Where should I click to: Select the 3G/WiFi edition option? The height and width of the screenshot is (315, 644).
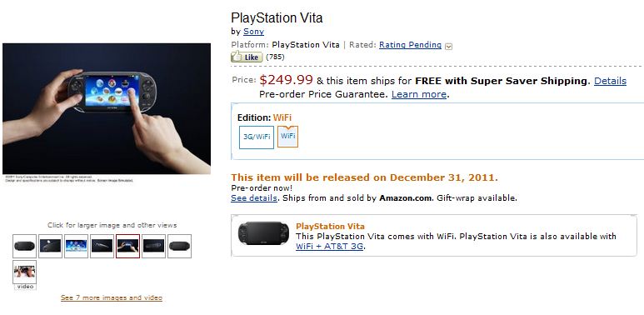click(257, 137)
